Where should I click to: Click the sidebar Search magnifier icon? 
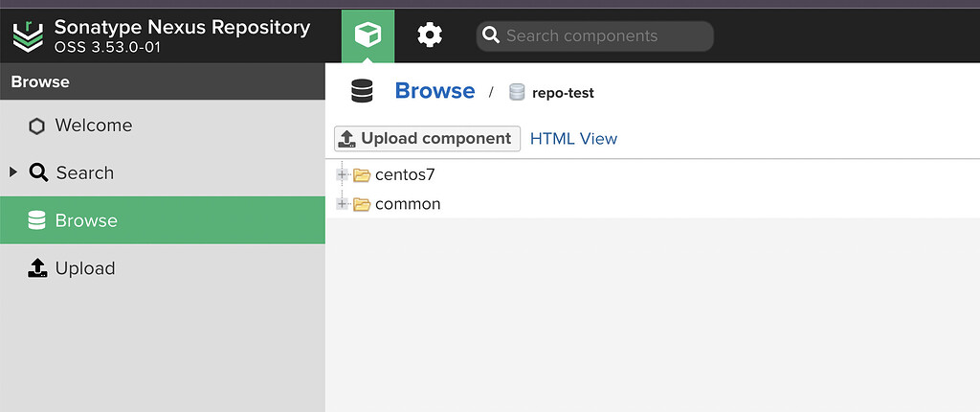pos(38,172)
